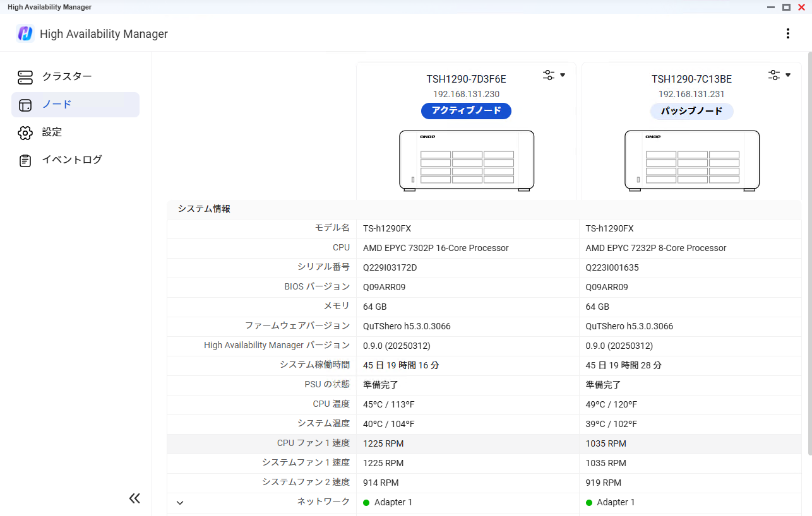812x516 pixels.
Task: Click the パッシブノード badge
Action: coord(691,111)
